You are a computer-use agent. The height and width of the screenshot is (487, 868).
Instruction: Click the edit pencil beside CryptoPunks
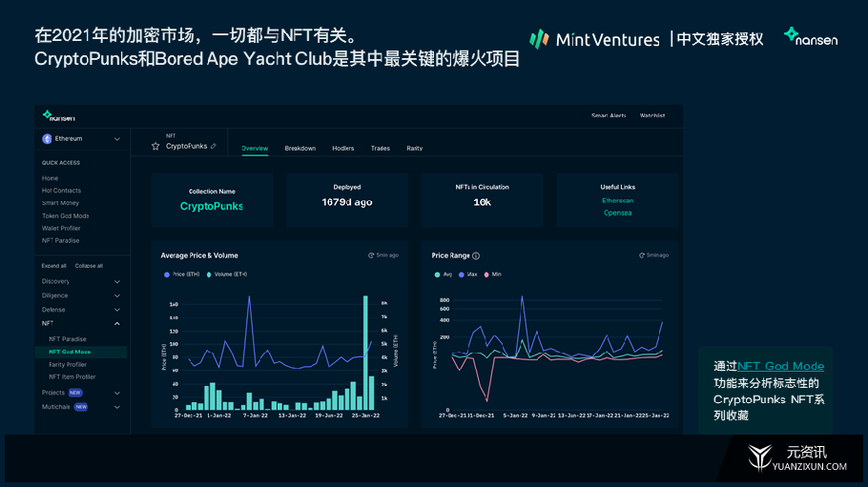point(214,146)
